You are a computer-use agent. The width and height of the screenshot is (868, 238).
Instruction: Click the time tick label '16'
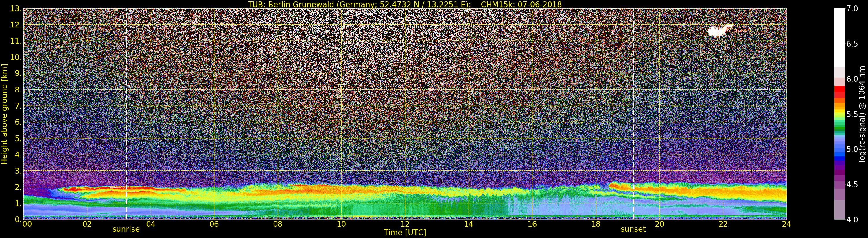[532, 224]
